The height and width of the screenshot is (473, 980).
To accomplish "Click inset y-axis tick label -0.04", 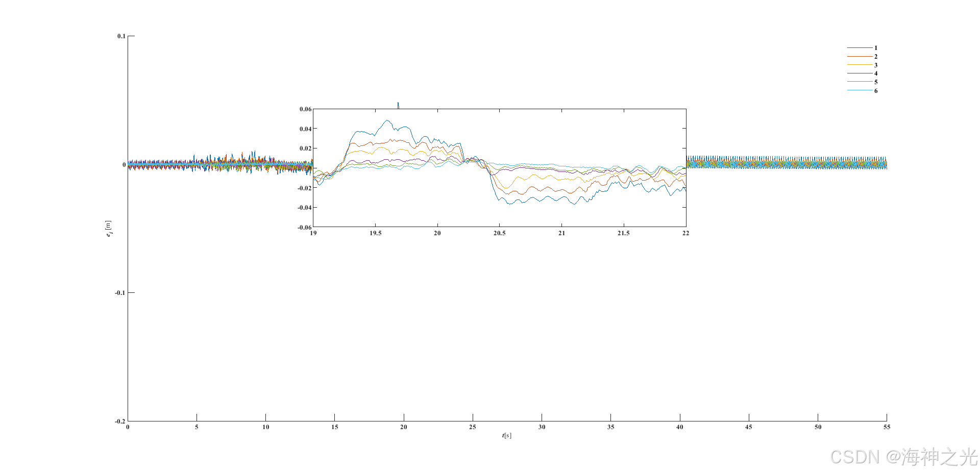I will pos(304,208).
